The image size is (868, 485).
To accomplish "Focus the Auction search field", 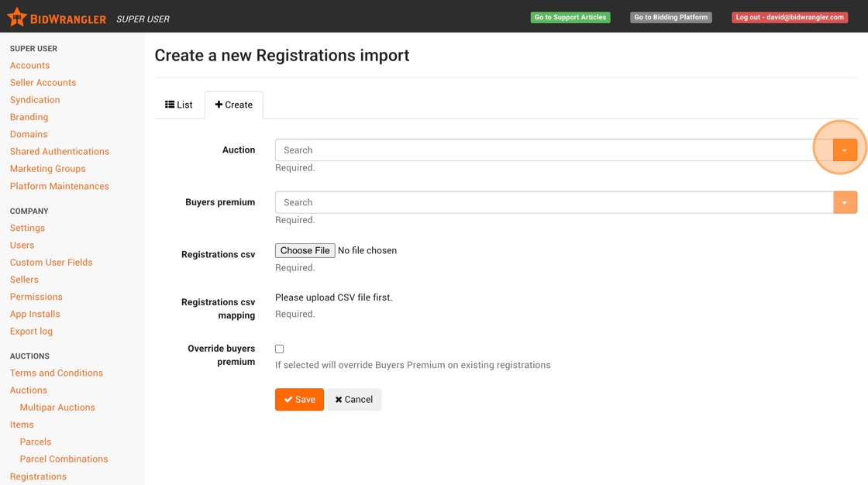I will click(x=553, y=150).
